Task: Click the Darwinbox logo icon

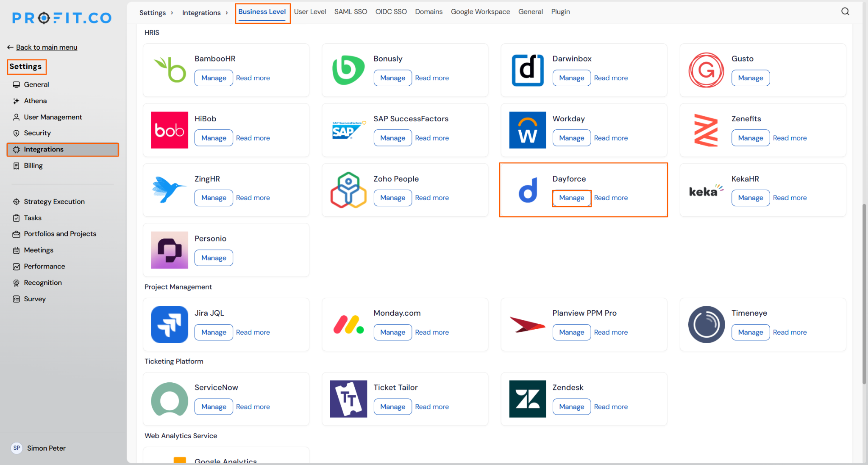Action: (527, 70)
